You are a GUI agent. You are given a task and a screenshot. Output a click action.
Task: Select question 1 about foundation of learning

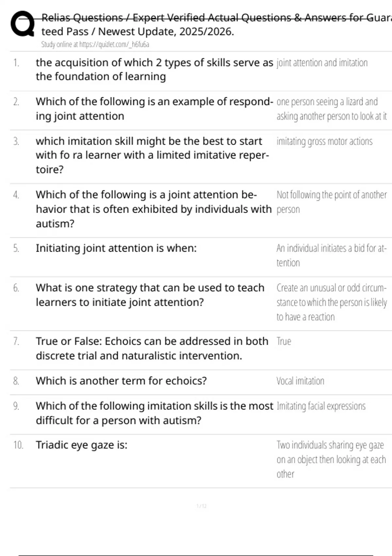154,69
